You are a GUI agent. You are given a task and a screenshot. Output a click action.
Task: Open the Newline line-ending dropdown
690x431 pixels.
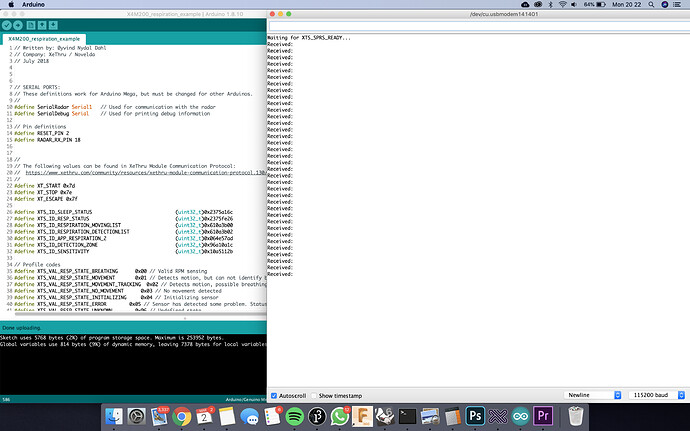592,395
